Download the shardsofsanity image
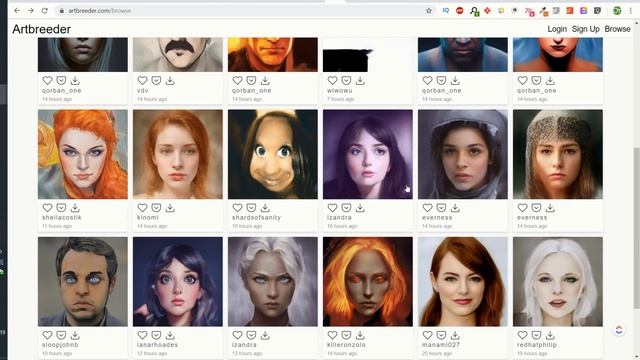 click(x=265, y=208)
